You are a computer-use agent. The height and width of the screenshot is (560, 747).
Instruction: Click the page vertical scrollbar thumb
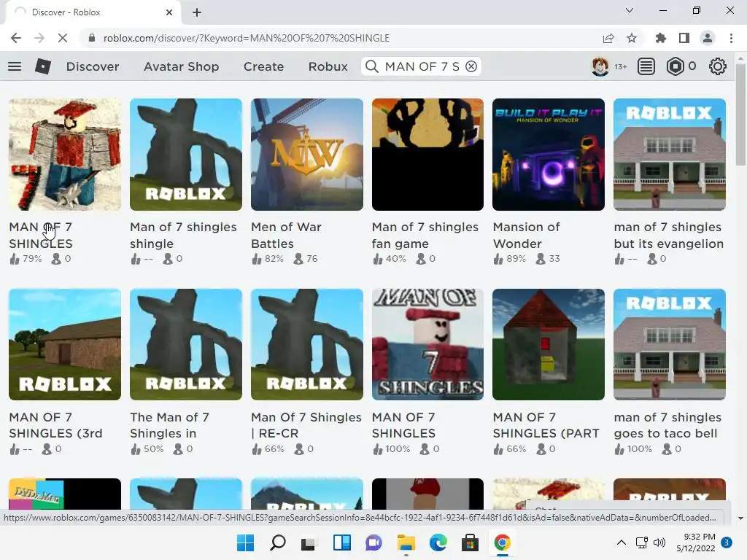pos(740,114)
